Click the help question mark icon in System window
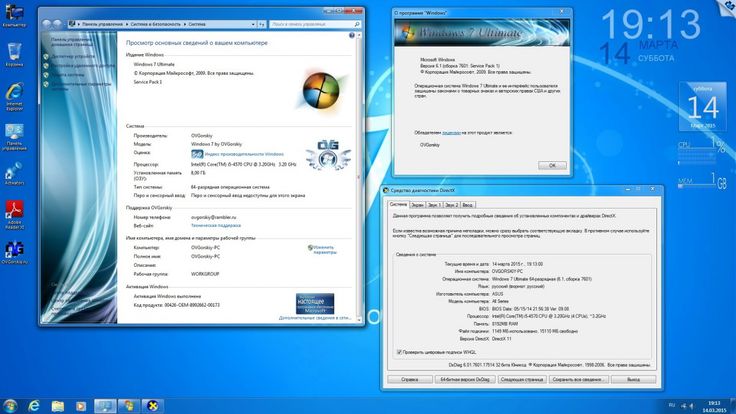 pos(352,36)
